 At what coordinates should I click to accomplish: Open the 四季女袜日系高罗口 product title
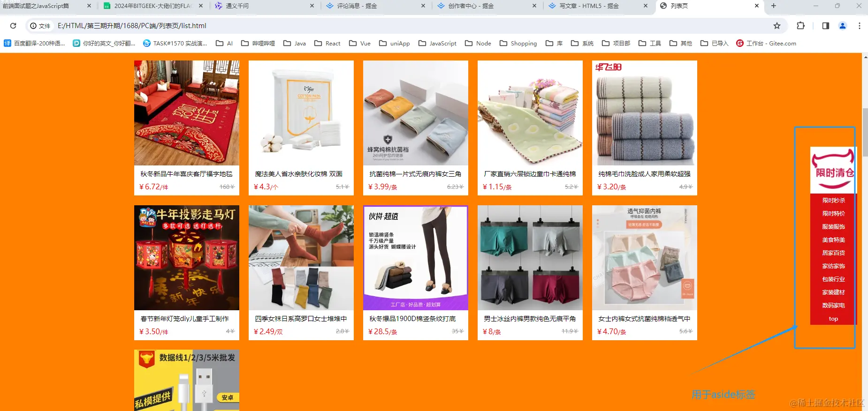301,319
